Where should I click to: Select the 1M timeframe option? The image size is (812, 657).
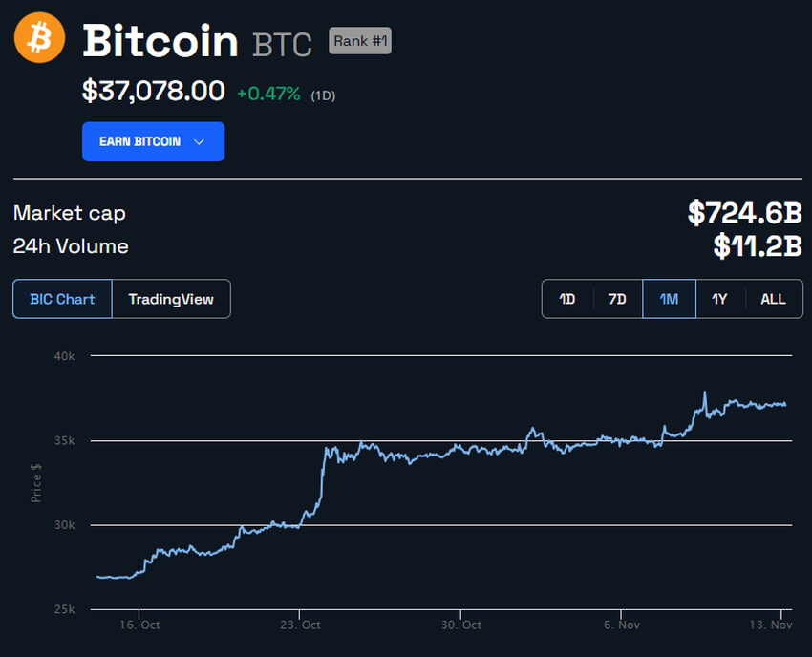(668, 298)
